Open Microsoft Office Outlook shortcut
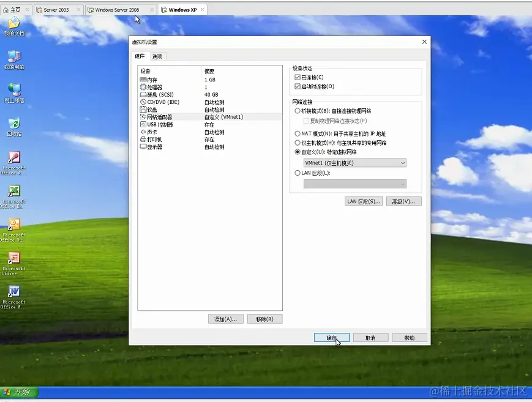This screenshot has width=532, height=402. (13, 230)
